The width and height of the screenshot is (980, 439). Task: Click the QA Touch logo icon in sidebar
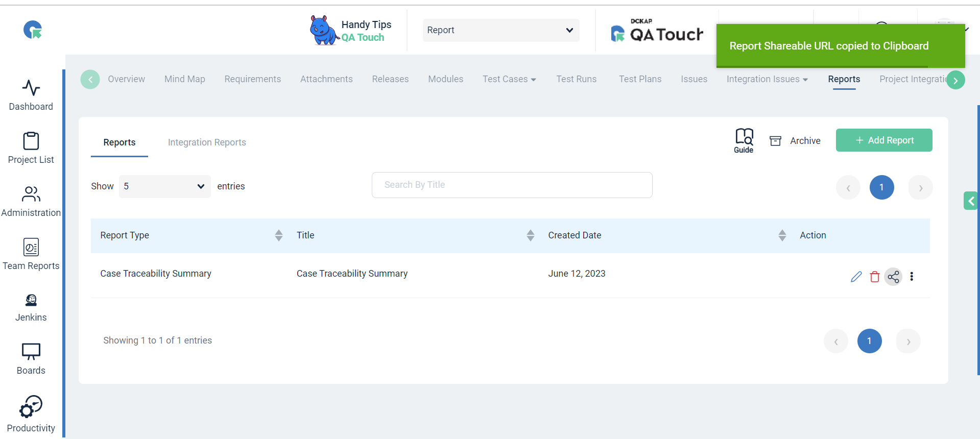[x=33, y=30]
